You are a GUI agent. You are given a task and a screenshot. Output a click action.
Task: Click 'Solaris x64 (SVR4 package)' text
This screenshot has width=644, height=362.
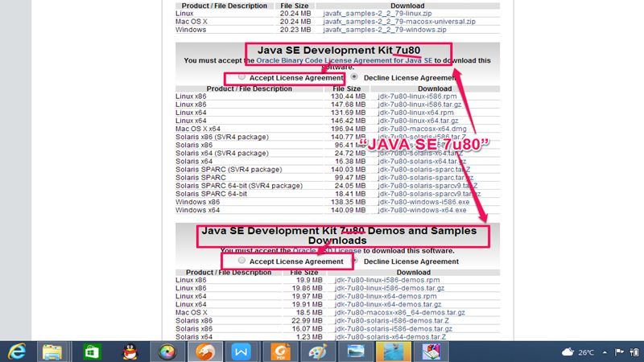coord(222,153)
